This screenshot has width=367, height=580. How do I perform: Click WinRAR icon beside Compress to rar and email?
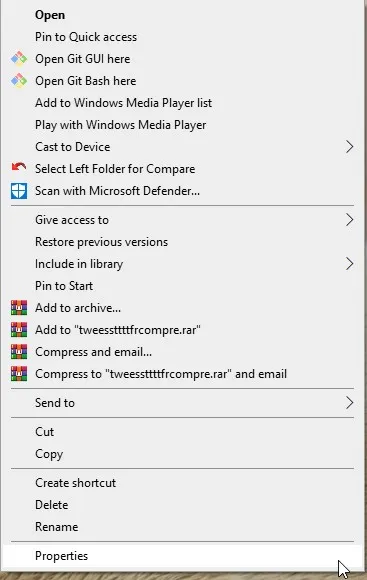[19, 374]
